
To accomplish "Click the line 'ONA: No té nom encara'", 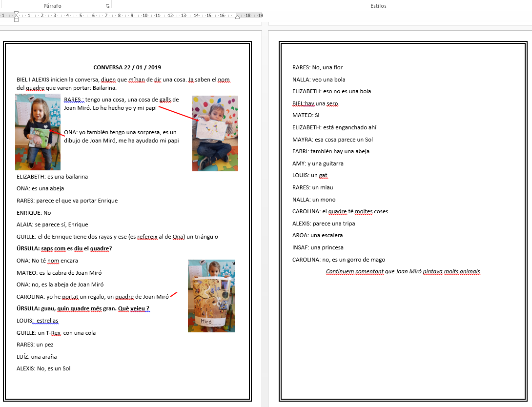I will [47, 261].
